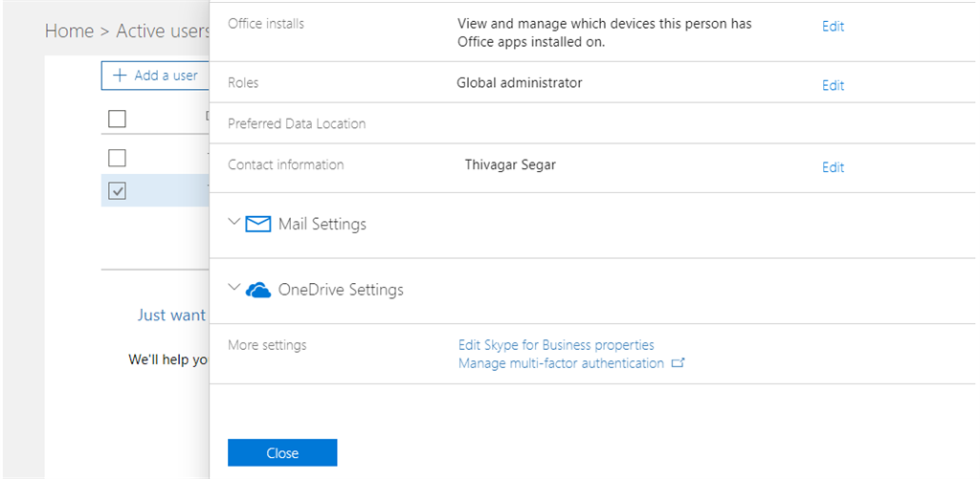This screenshot has height=479, width=980.
Task: Uncheck the selected user row checkbox
Action: click(x=117, y=191)
